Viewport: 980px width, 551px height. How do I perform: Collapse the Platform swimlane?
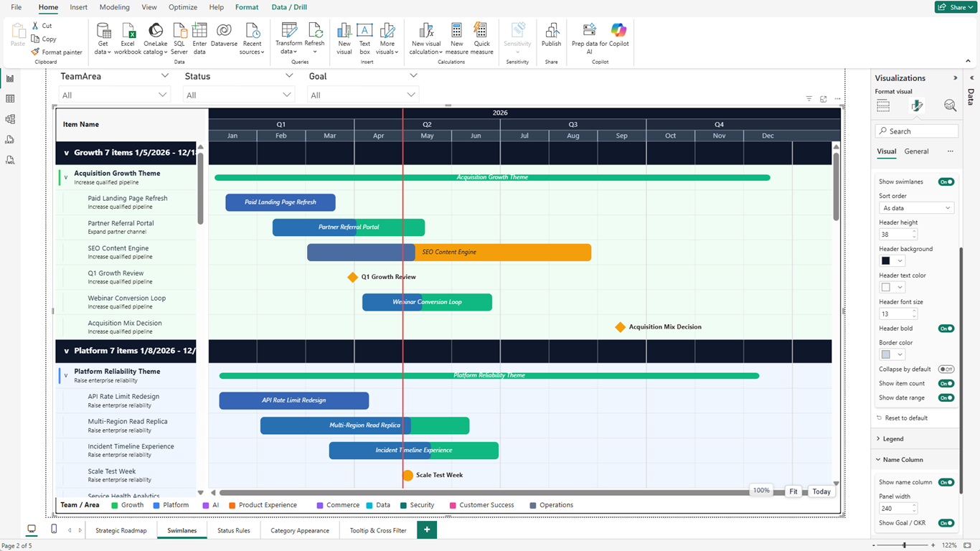tap(66, 351)
